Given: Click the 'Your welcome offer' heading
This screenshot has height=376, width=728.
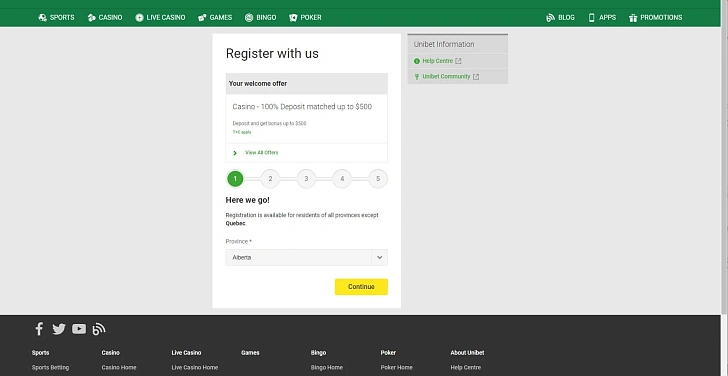Looking at the screenshot, I should click(258, 84).
